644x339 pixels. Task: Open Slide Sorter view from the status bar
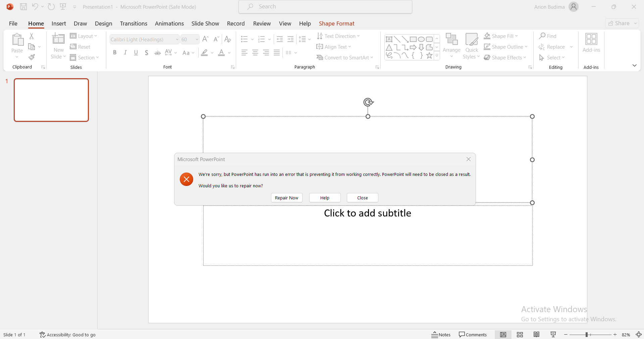tap(520, 335)
